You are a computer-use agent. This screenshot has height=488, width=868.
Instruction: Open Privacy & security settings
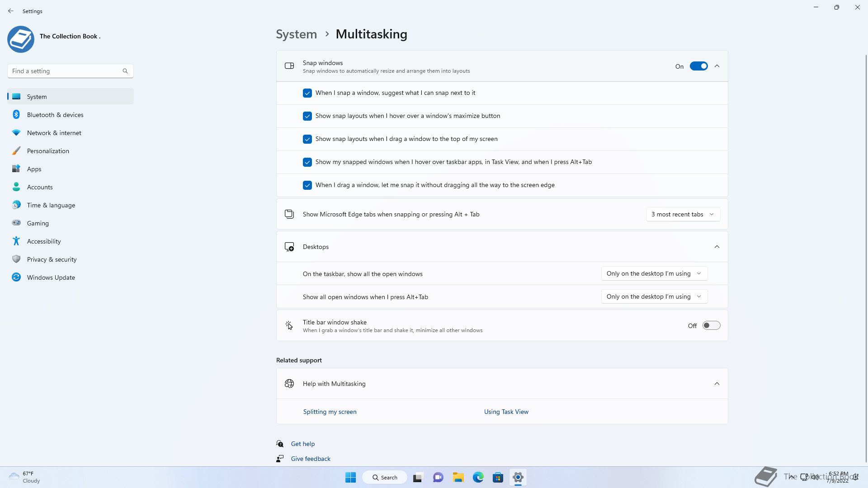click(71, 259)
